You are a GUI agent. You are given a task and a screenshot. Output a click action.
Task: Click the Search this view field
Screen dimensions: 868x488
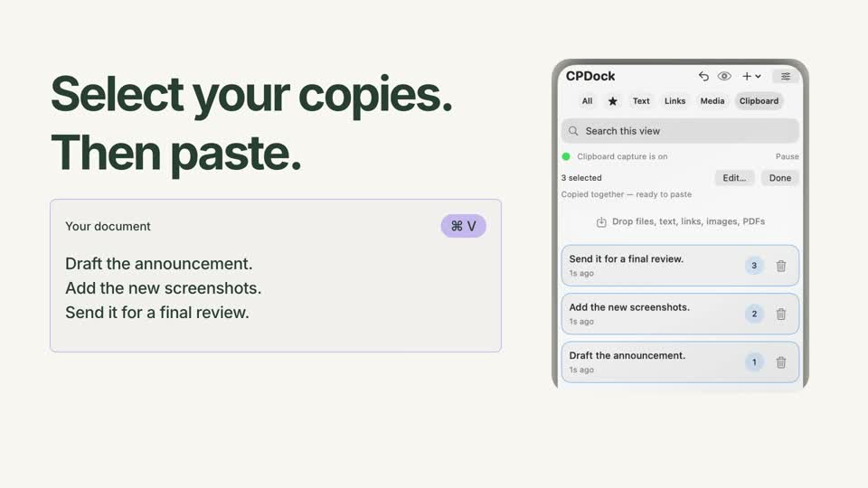click(680, 131)
